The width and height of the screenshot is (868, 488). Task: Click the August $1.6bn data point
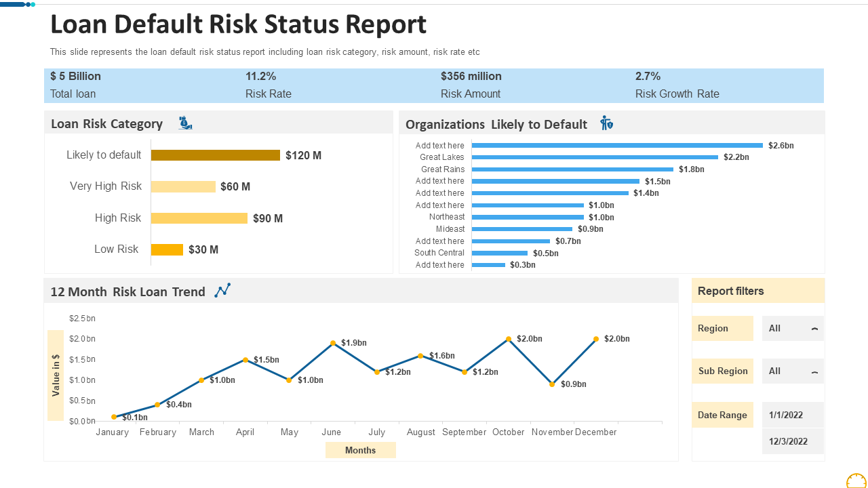(420, 356)
